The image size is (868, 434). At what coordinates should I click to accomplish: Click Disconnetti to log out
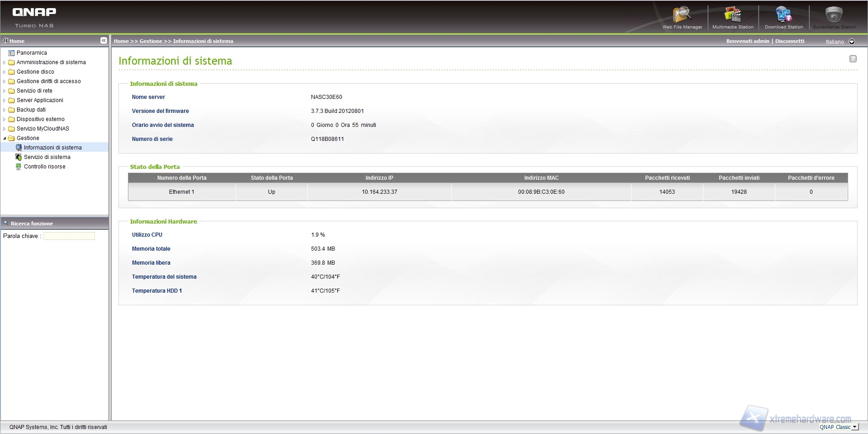[790, 41]
